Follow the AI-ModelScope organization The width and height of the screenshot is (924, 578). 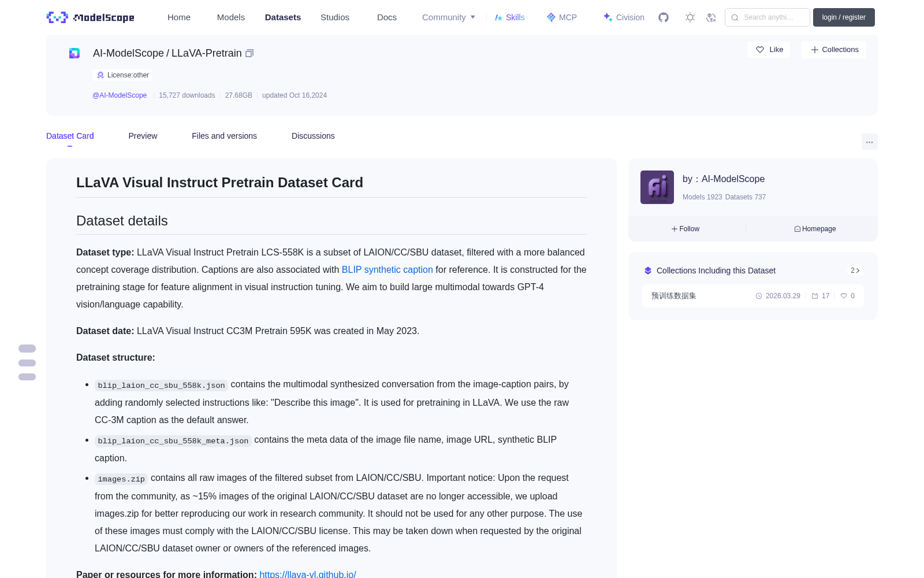click(x=685, y=229)
